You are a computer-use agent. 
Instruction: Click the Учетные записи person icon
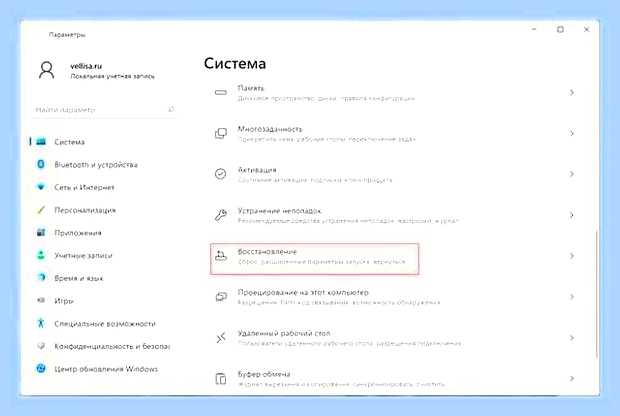coord(41,255)
